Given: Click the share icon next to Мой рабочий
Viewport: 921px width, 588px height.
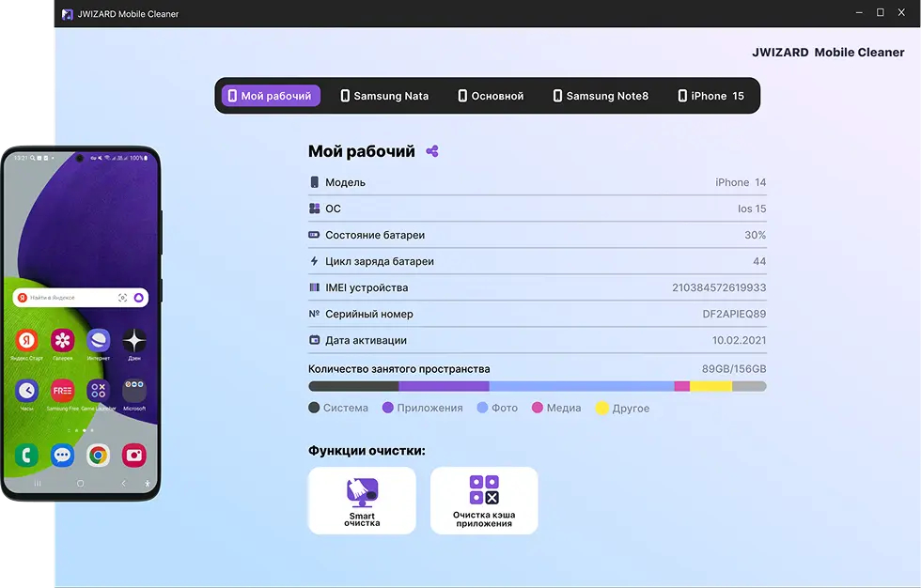Looking at the screenshot, I should tap(432, 151).
